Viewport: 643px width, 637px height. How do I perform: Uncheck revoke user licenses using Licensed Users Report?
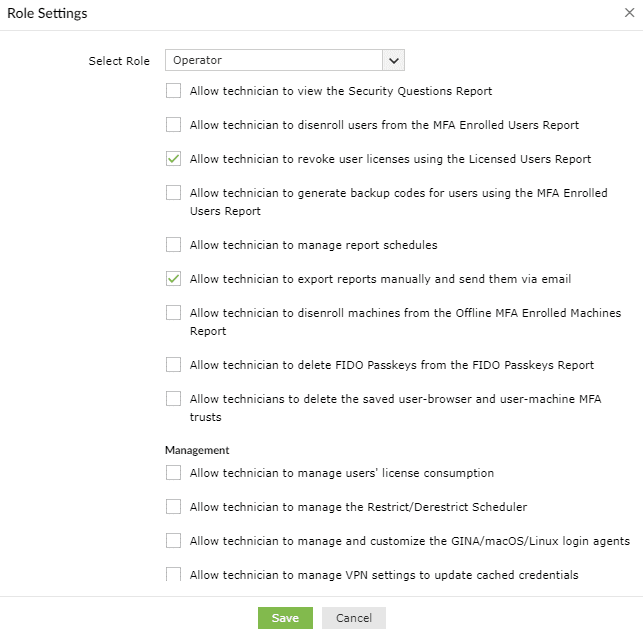tap(174, 159)
